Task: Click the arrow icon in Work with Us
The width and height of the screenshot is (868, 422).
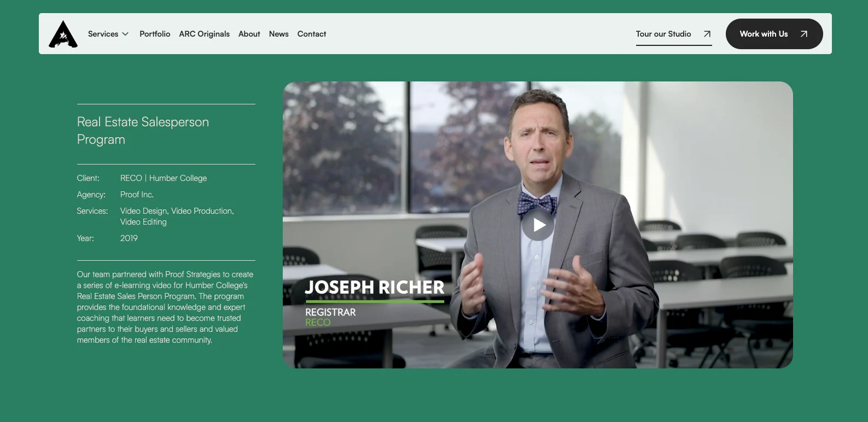Action: pos(803,34)
